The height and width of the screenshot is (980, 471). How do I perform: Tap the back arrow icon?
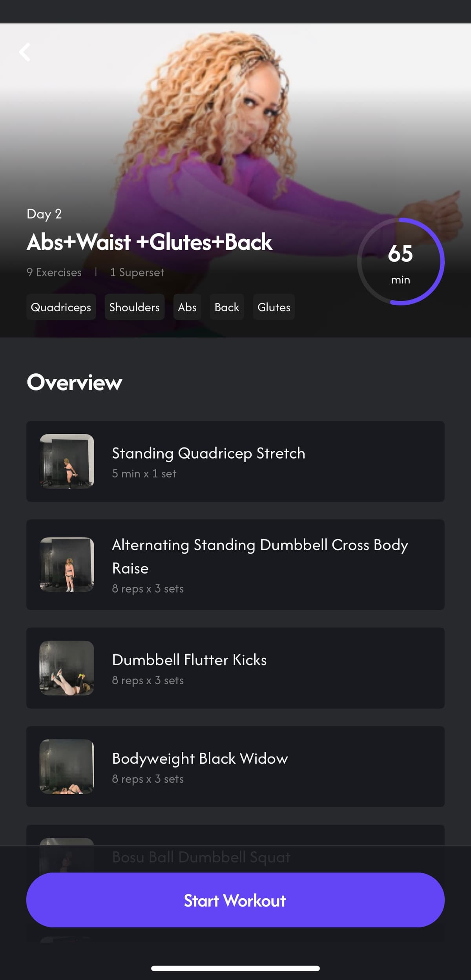[x=25, y=52]
